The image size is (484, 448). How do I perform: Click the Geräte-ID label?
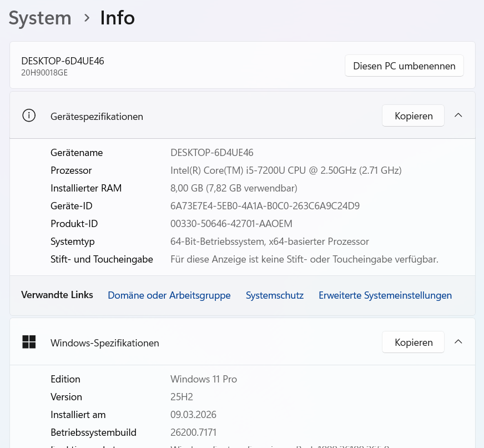click(71, 206)
